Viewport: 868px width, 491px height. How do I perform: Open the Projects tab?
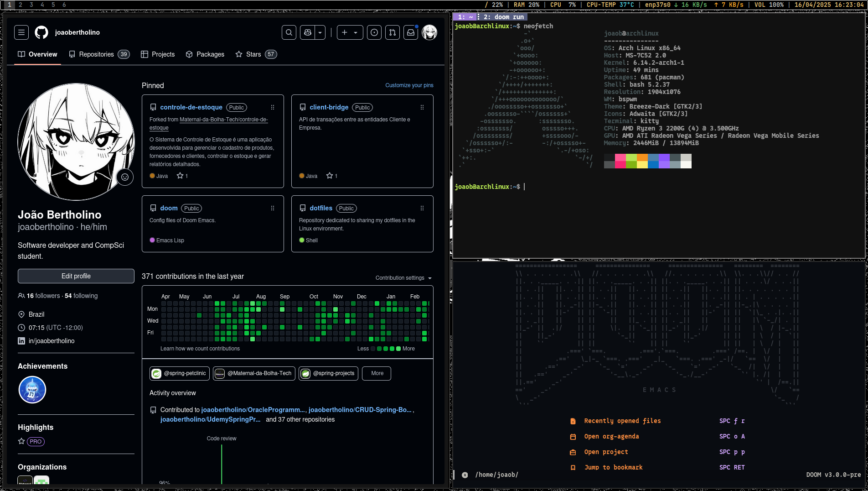tap(158, 54)
